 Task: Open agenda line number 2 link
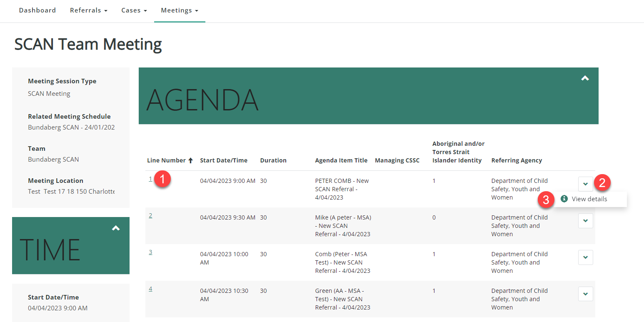coord(150,215)
